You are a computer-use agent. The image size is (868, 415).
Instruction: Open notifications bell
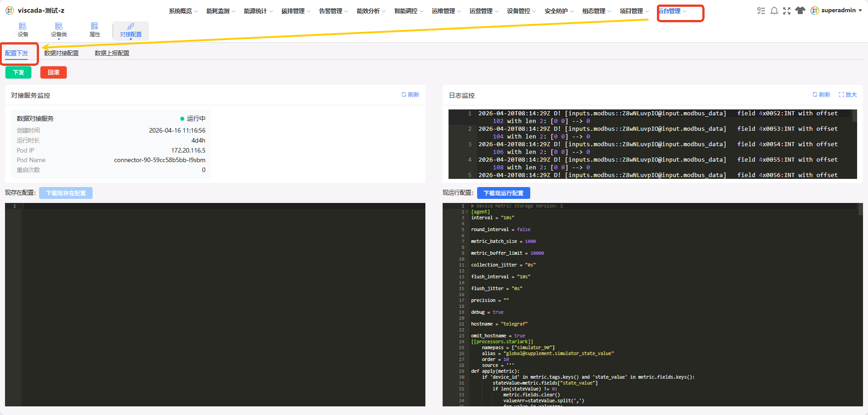[774, 11]
